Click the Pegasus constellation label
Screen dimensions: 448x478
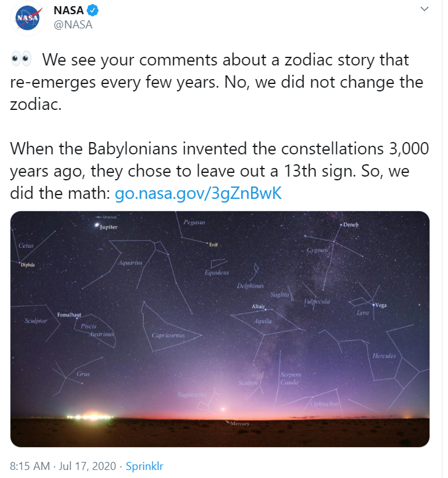click(x=194, y=222)
